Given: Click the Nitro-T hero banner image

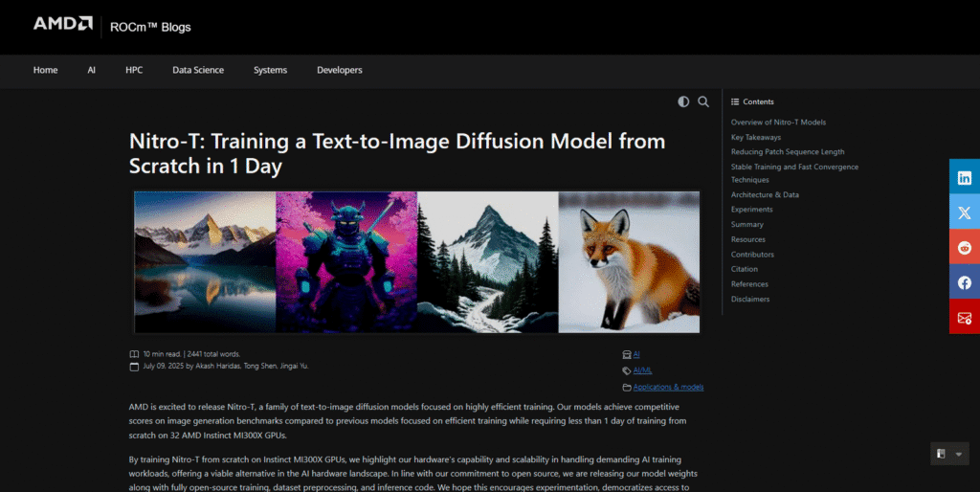Looking at the screenshot, I should (417, 262).
